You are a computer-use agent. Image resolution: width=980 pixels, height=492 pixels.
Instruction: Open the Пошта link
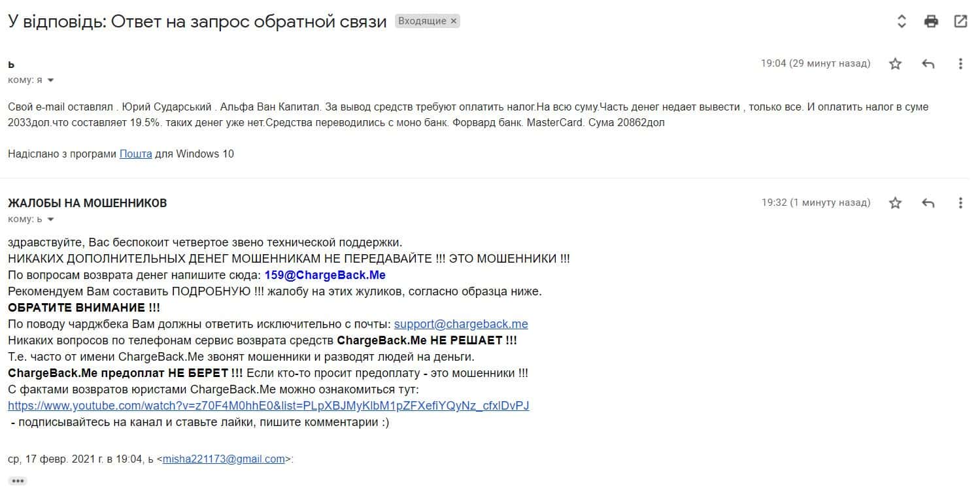tap(135, 154)
